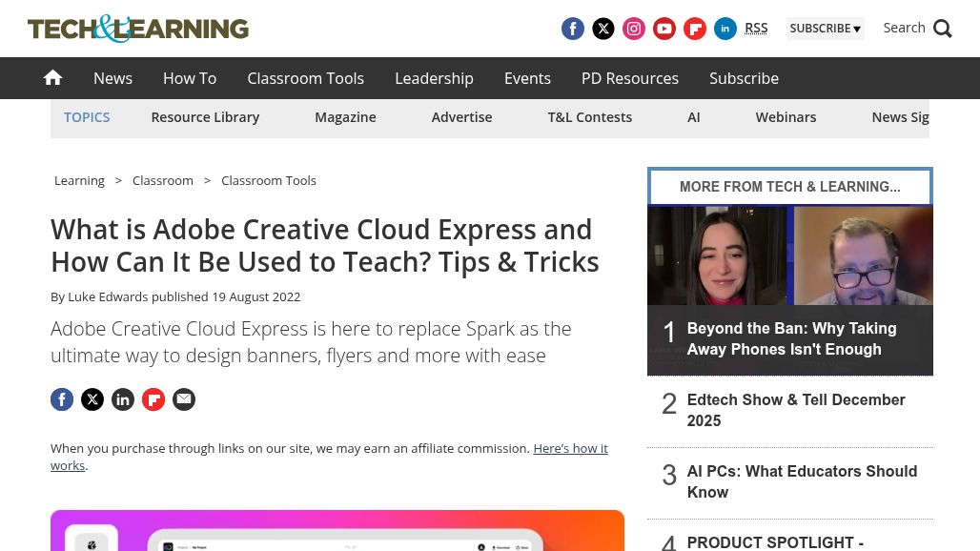Go to Resource Library topic

pyautogui.click(x=205, y=117)
